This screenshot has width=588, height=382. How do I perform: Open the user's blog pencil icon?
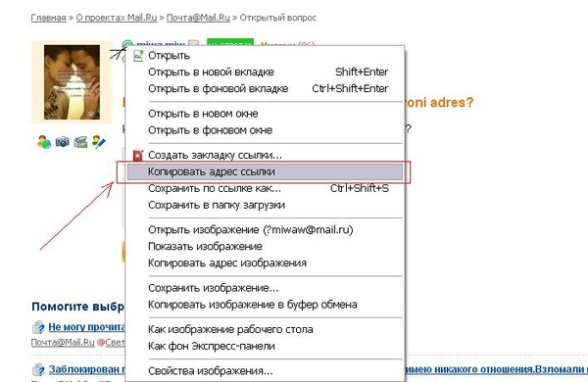click(99, 142)
